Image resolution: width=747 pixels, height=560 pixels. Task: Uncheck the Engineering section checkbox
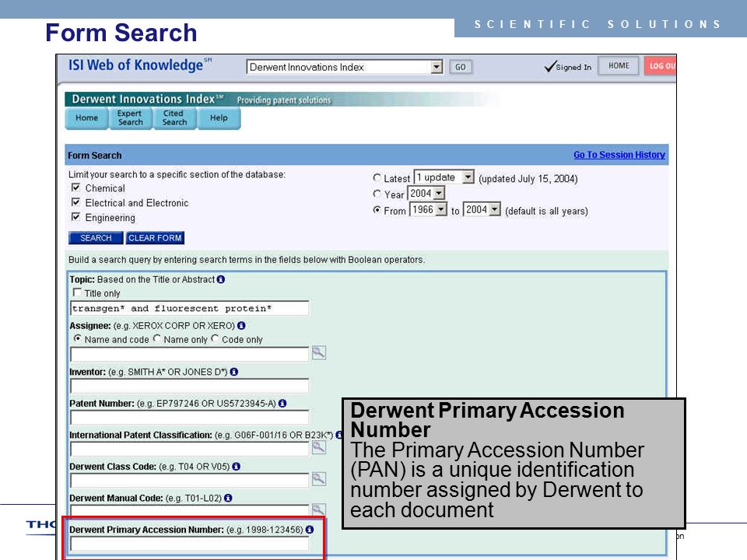click(x=75, y=217)
